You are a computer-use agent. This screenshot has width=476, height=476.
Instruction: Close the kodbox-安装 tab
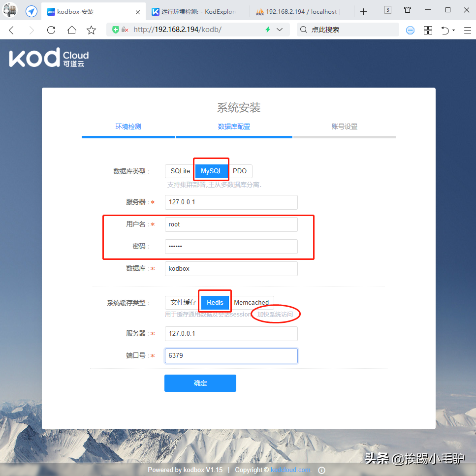[x=138, y=12]
